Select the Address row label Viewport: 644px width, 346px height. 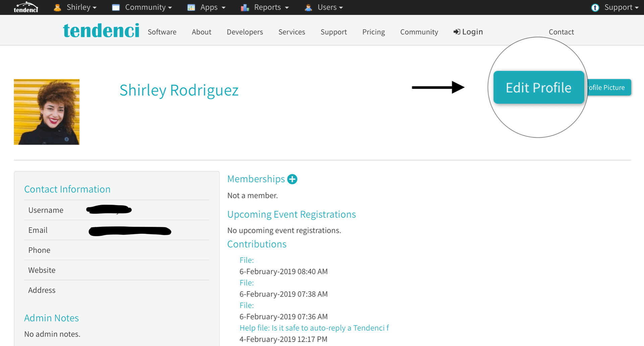coord(42,290)
